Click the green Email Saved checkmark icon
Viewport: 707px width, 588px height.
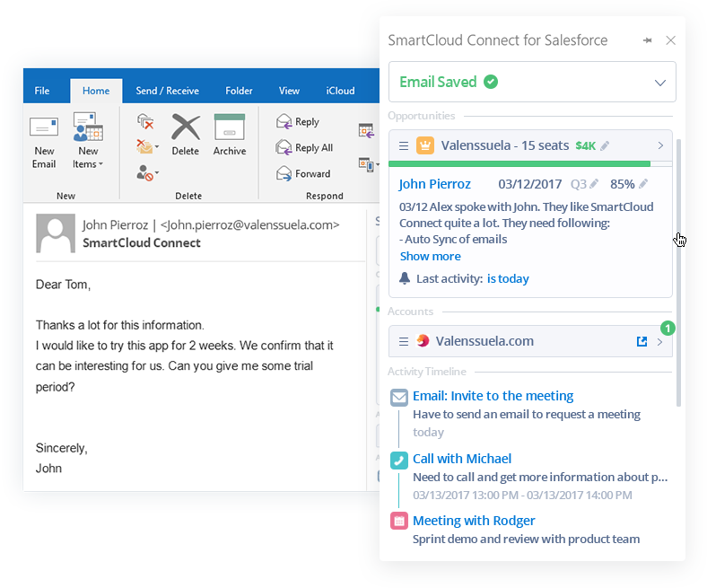[491, 82]
